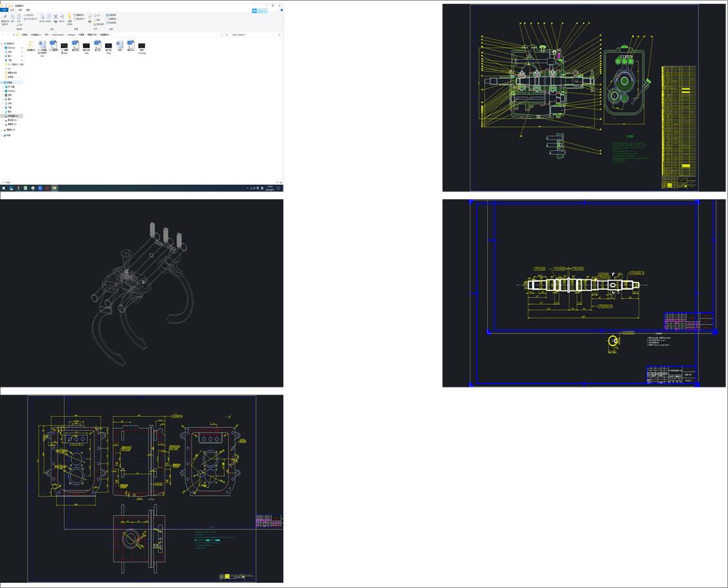Select Desktop under This PC
The height and width of the screenshot is (588, 728).
coord(11,91)
